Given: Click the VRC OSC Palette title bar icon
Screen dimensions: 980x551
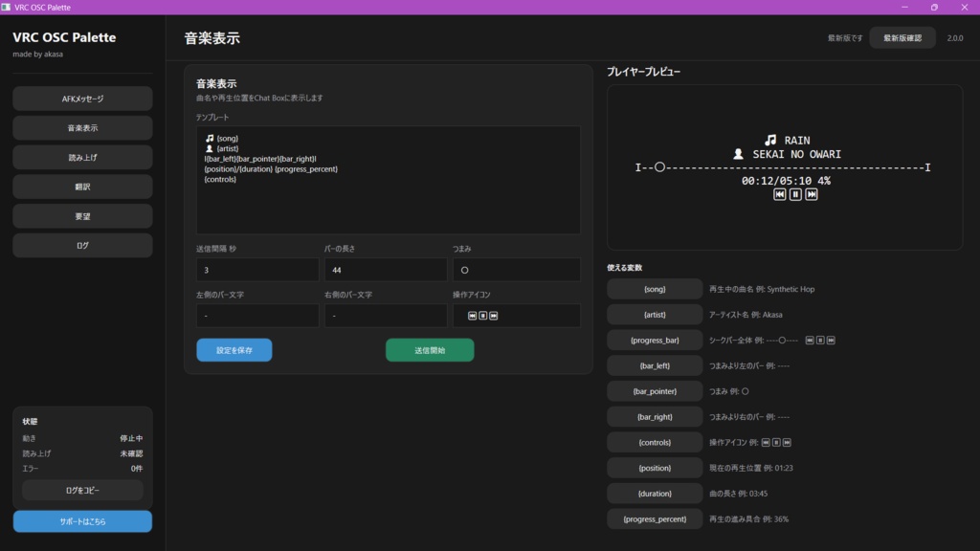Looking at the screenshot, I should coord(7,7).
